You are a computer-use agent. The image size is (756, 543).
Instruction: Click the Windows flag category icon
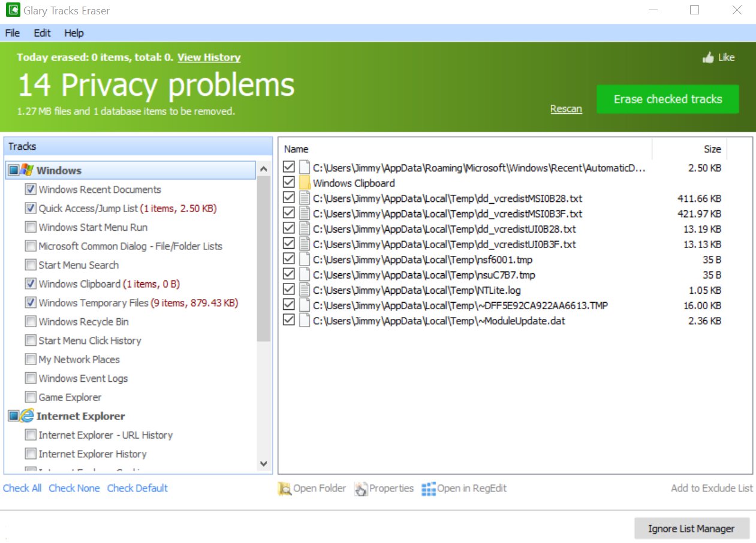pos(27,170)
